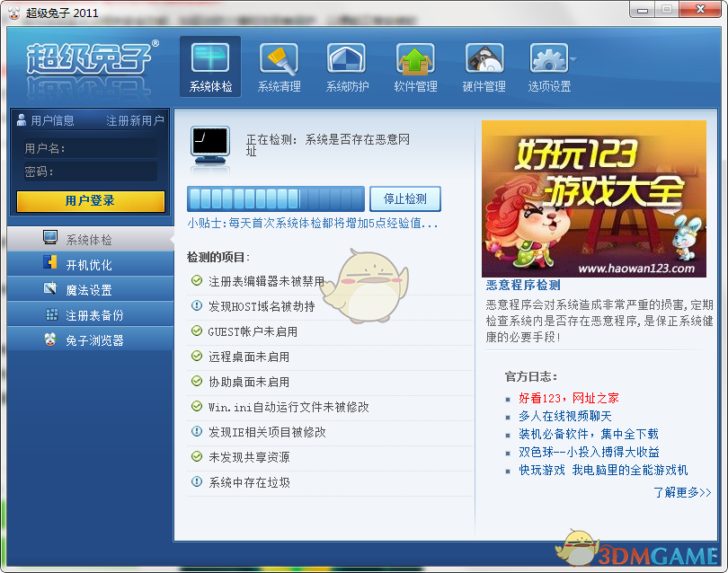The image size is (728, 573).
Task: Click the warning icon beside 发现IE相关项目被修改
Action: click(197, 431)
